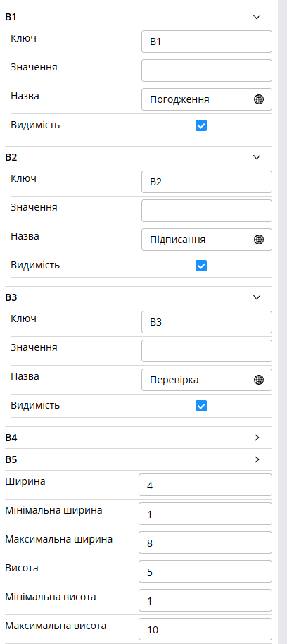Click the Висота input field
Image resolution: width=287 pixels, height=644 pixels.
(x=205, y=571)
